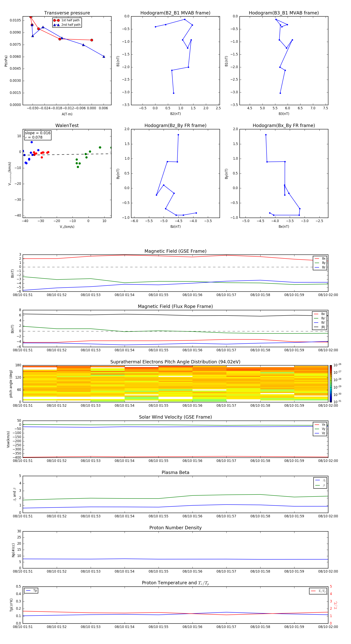Click the pitch angle colorbar scale
This screenshot has width=351, height=644.
pos(331,383)
